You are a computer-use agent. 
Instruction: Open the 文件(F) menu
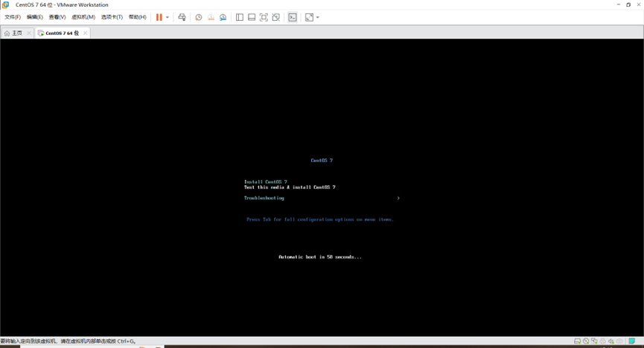click(13, 17)
